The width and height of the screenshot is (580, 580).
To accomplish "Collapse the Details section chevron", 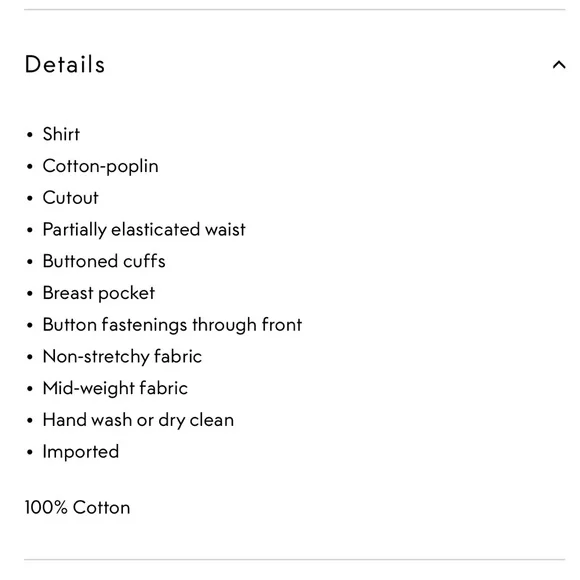I will coord(559,65).
